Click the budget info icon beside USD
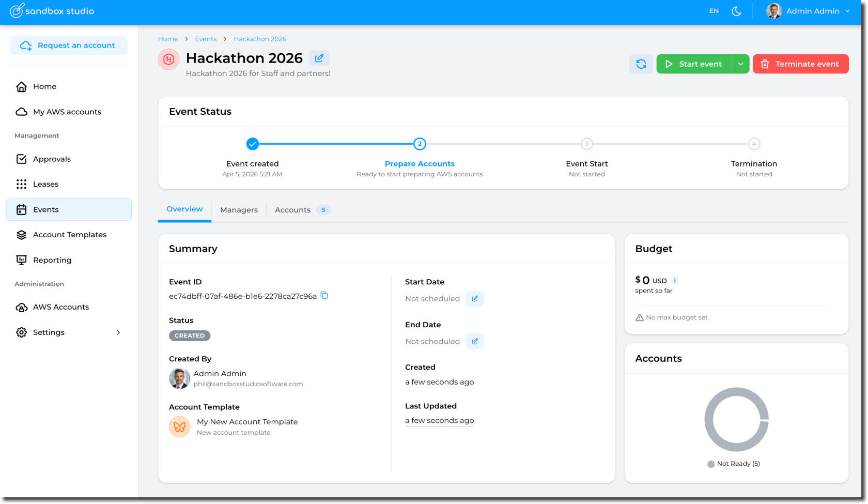868x504 pixels. pos(675,281)
